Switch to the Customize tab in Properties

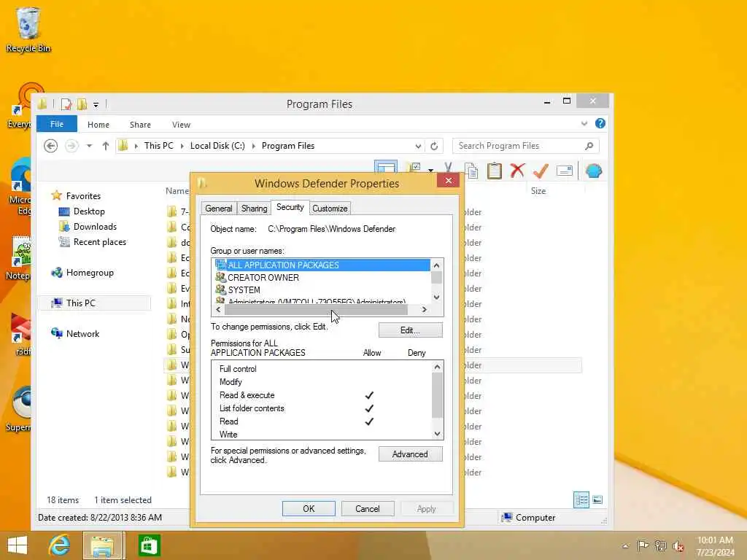pyautogui.click(x=330, y=208)
